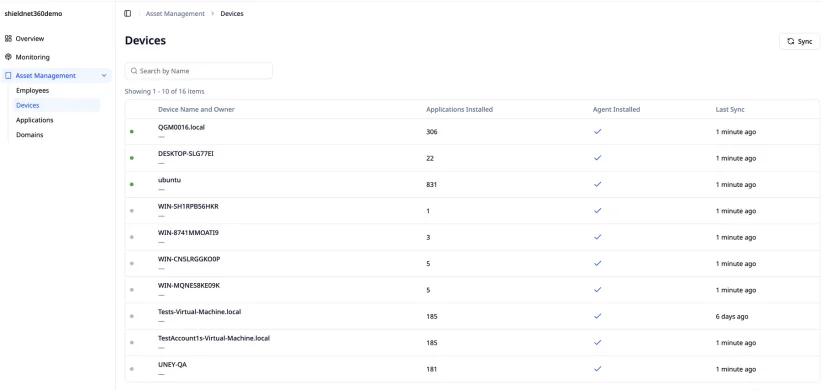Click device name WIN-MQNES8KE09K
The image size is (822, 390).
189,286
